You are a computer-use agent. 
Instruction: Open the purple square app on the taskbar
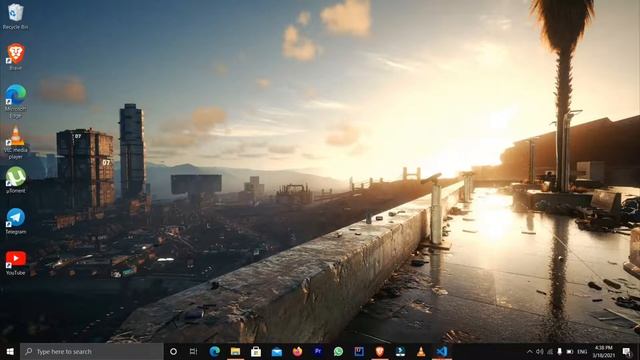(x=359, y=351)
